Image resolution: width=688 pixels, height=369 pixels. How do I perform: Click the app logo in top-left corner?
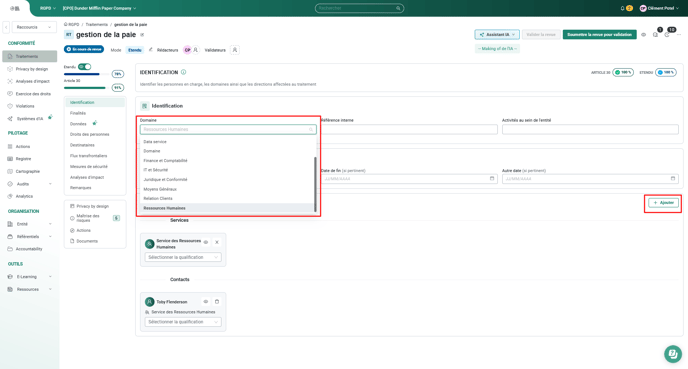tap(15, 8)
